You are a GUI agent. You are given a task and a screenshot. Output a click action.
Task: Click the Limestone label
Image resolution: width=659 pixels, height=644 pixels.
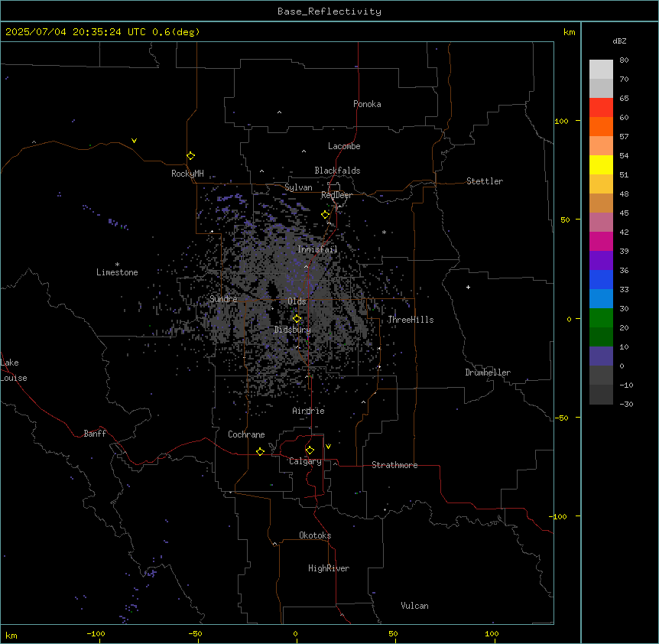(117, 272)
